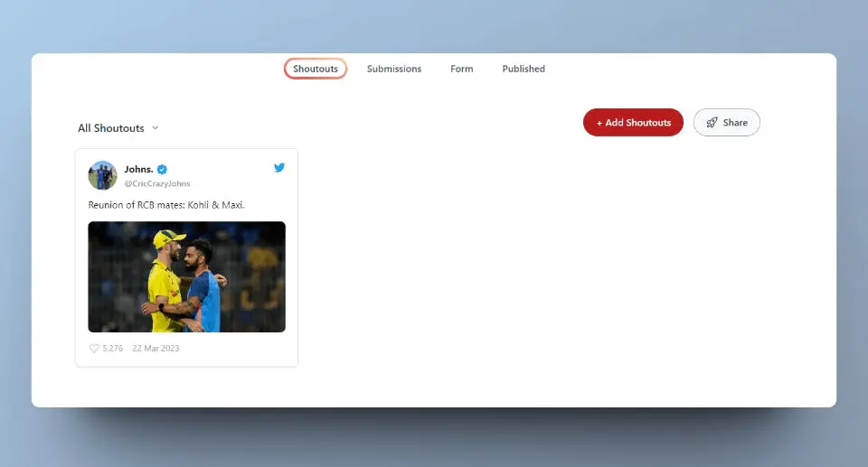The height and width of the screenshot is (467, 868).
Task: Click the heart like icon on the tweet
Action: 94,348
